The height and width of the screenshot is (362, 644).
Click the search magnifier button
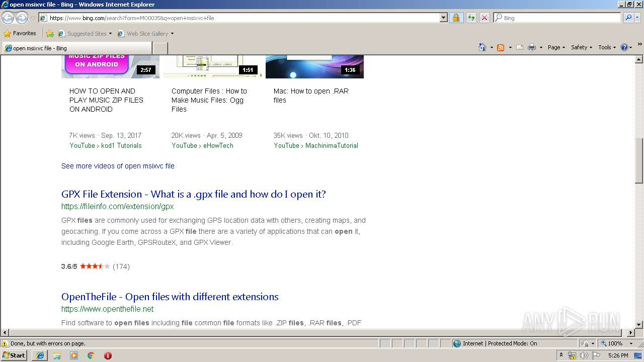[628, 18]
